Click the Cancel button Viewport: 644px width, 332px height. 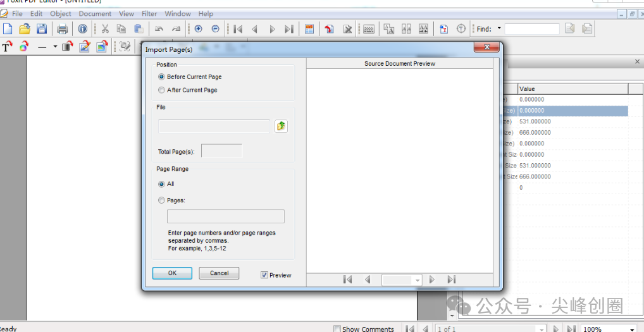point(219,273)
